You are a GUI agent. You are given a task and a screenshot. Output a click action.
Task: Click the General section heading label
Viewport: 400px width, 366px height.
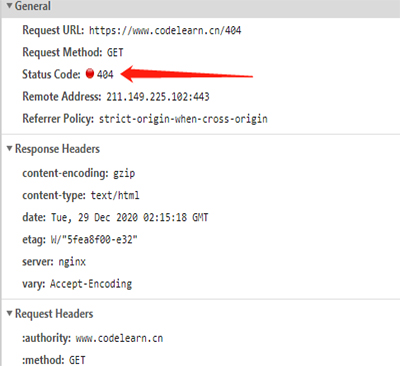(33, 6)
